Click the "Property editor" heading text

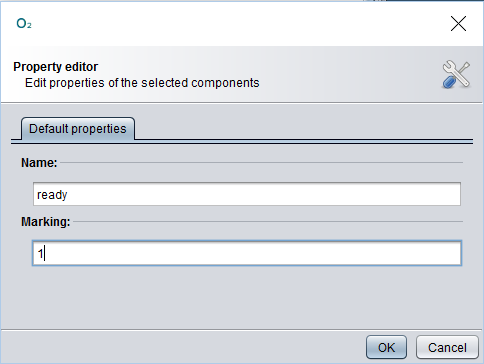pos(55,67)
